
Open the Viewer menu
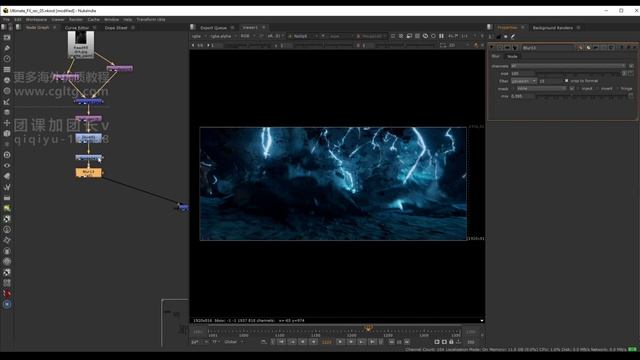[58, 20]
